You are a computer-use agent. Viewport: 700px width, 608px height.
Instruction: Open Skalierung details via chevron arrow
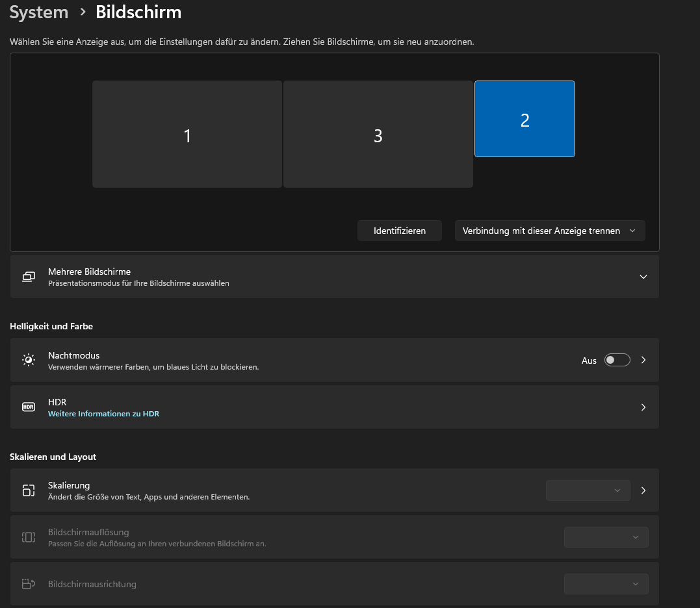[643, 490]
